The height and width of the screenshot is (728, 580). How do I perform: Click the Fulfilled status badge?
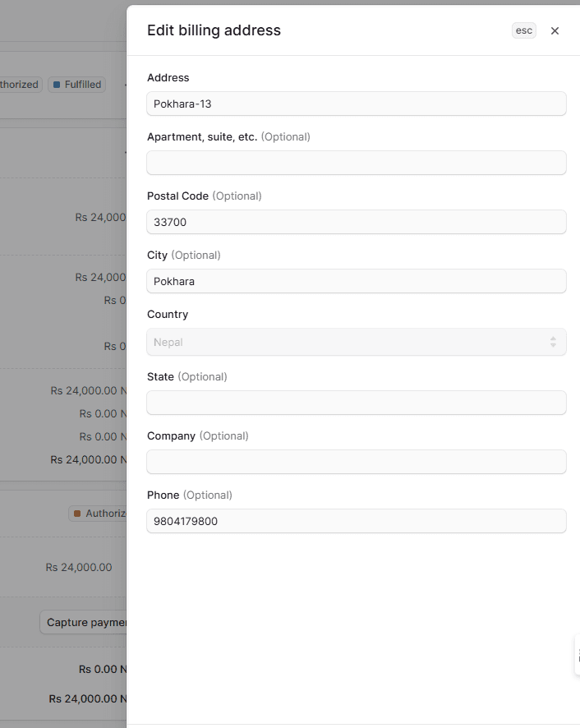(x=76, y=84)
